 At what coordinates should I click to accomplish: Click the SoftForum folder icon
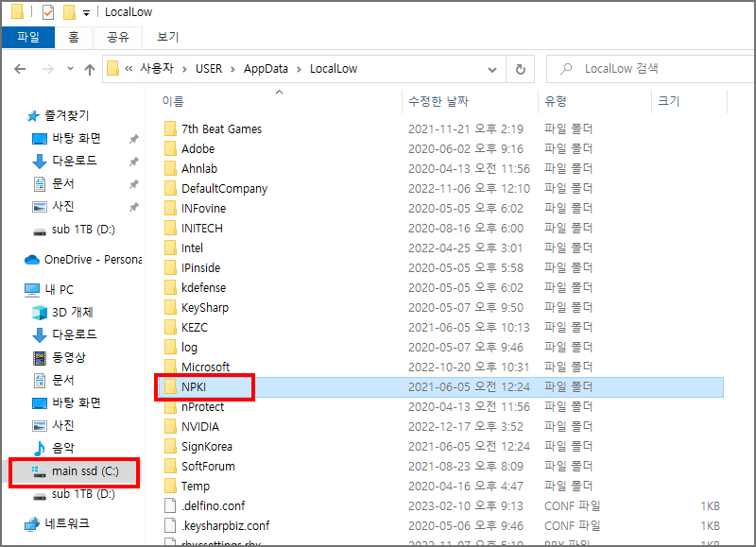tap(170, 466)
